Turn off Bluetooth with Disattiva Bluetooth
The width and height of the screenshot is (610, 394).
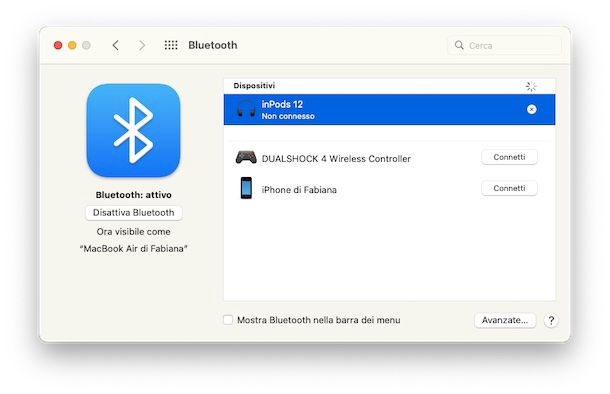click(133, 213)
